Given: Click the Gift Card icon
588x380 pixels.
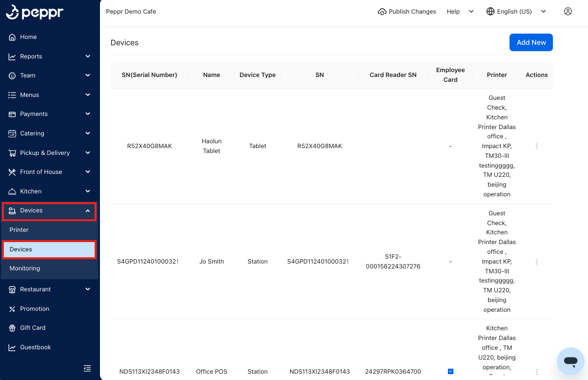Looking at the screenshot, I should 12,327.
